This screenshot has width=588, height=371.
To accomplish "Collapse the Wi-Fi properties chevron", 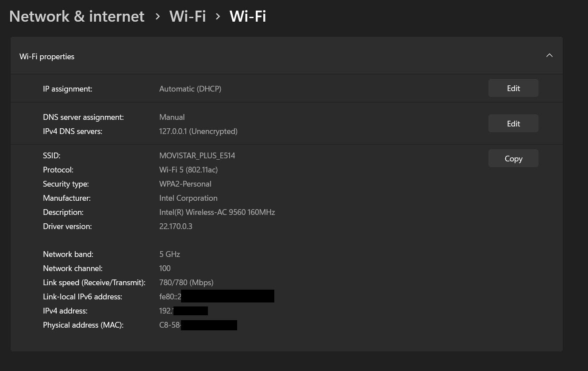I will click(x=549, y=56).
